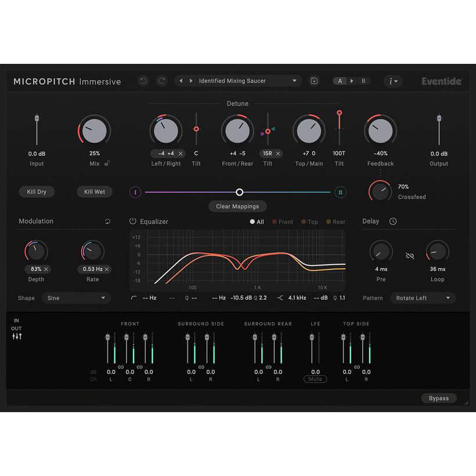Click the Feedback knob
This screenshot has height=476, width=476.
(380, 131)
